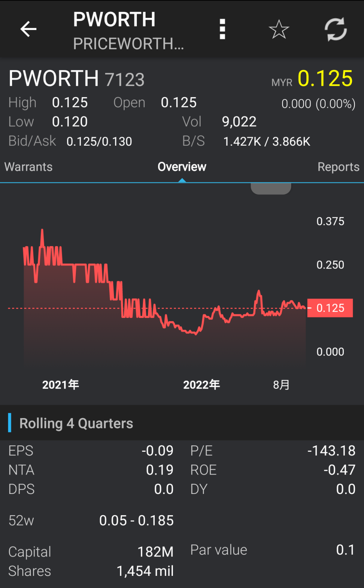Tap the Bid/Ask 0.125/0.130 value
This screenshot has height=588, width=364.
coord(99,141)
